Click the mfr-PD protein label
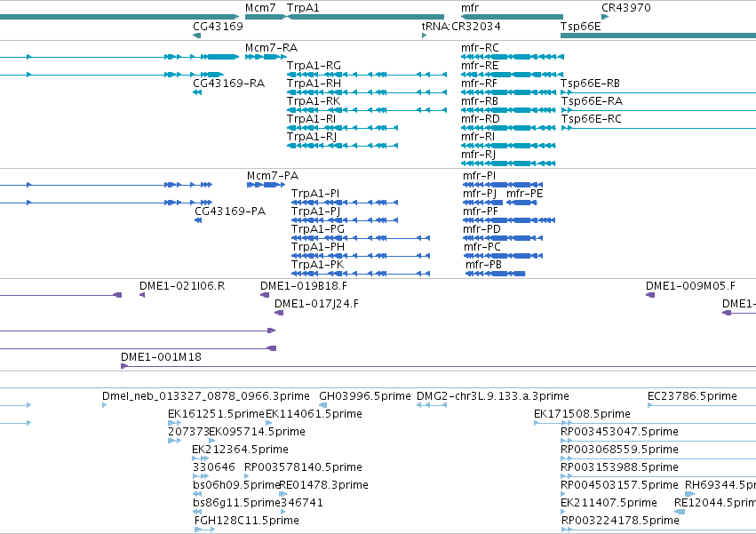Viewport: 756px width, 534px height. (x=481, y=229)
